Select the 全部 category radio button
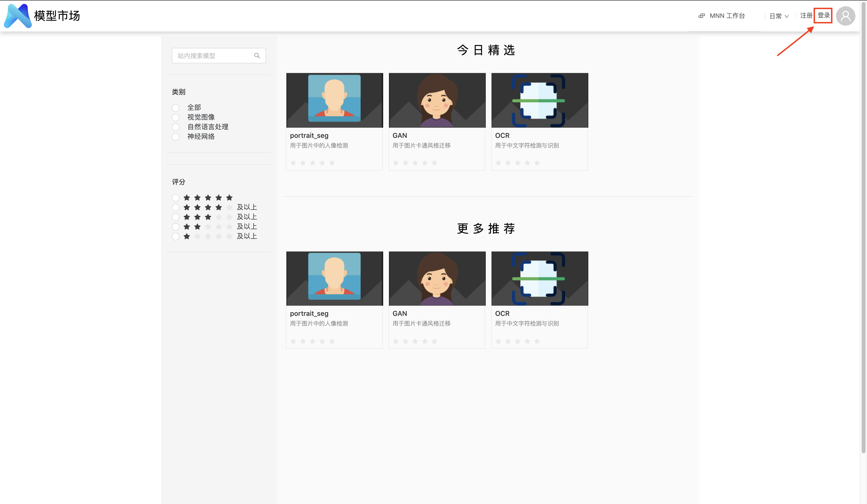Screen dimensions: 867x504 [175, 108]
